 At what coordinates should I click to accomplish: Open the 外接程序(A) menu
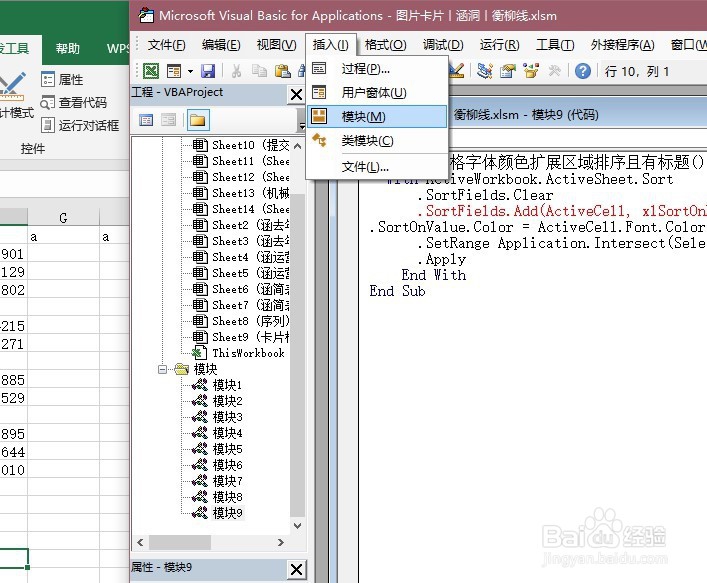[623, 45]
